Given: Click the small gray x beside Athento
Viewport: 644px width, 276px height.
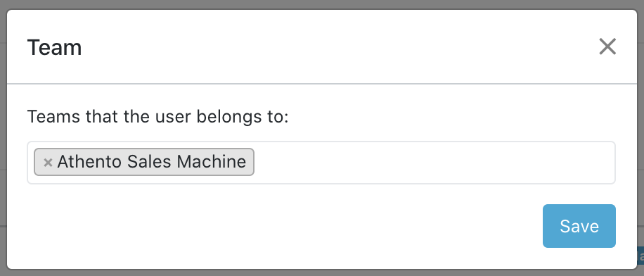Looking at the screenshot, I should point(48,163).
